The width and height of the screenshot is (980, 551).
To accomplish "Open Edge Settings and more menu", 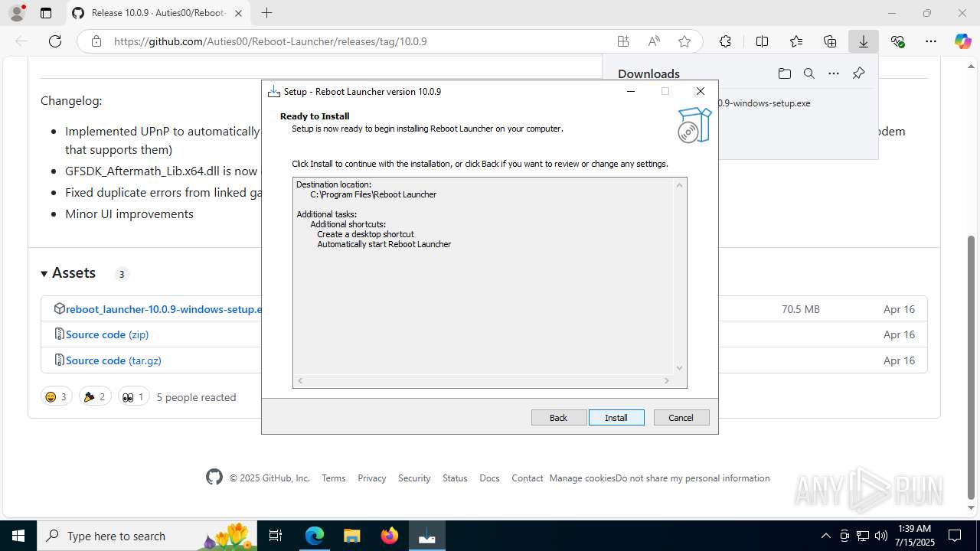I will (931, 41).
